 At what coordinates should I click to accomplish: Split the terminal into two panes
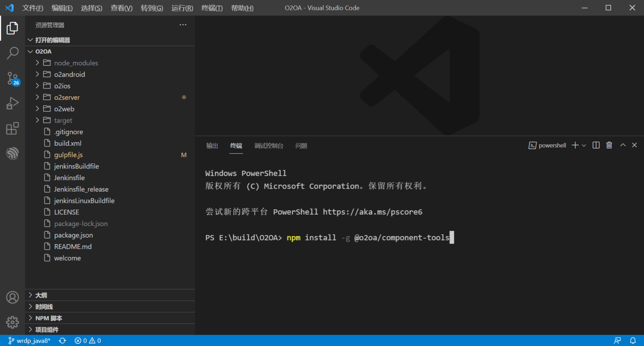596,145
